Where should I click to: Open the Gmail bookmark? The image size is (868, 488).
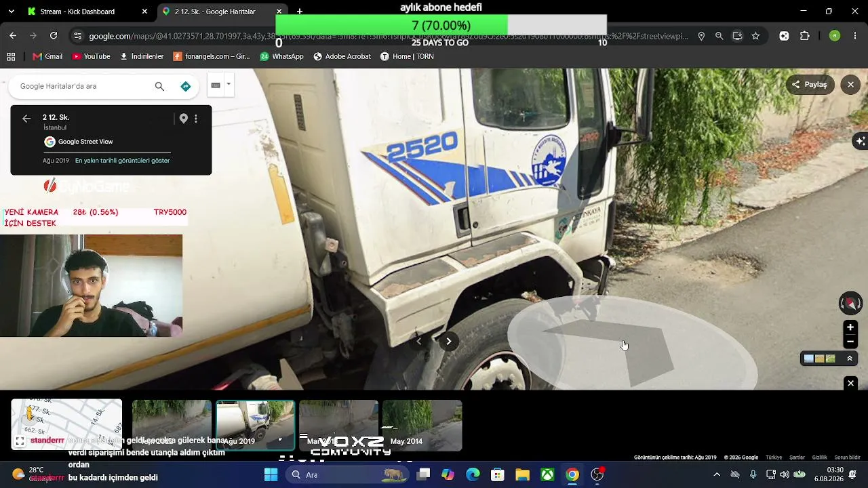(47, 56)
